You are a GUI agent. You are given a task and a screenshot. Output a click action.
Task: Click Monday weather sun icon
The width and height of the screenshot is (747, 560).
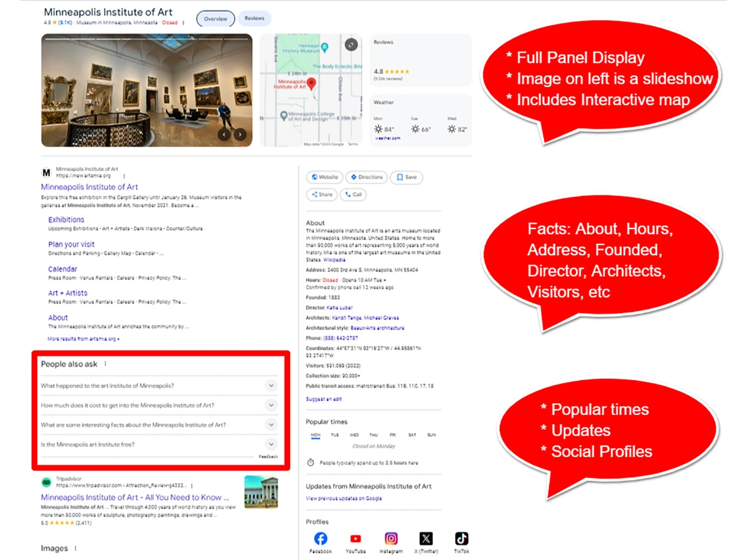[378, 129]
